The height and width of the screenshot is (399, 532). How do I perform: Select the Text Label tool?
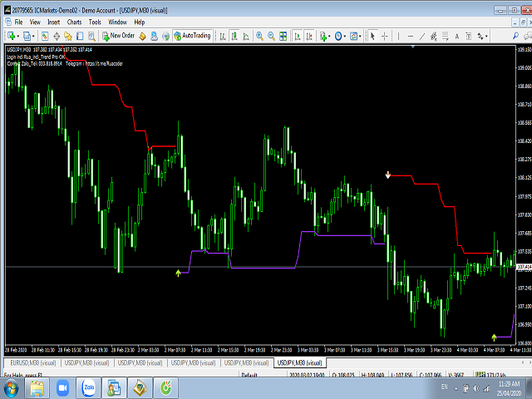469,36
